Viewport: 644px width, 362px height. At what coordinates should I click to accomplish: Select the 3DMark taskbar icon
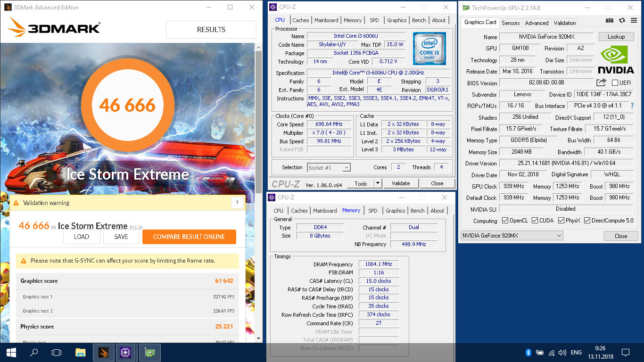tap(103, 352)
